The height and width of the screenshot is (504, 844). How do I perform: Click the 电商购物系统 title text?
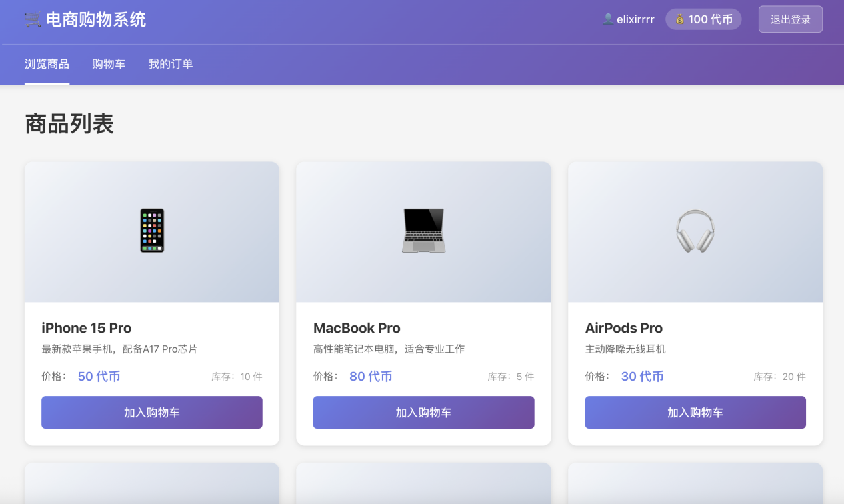96,19
